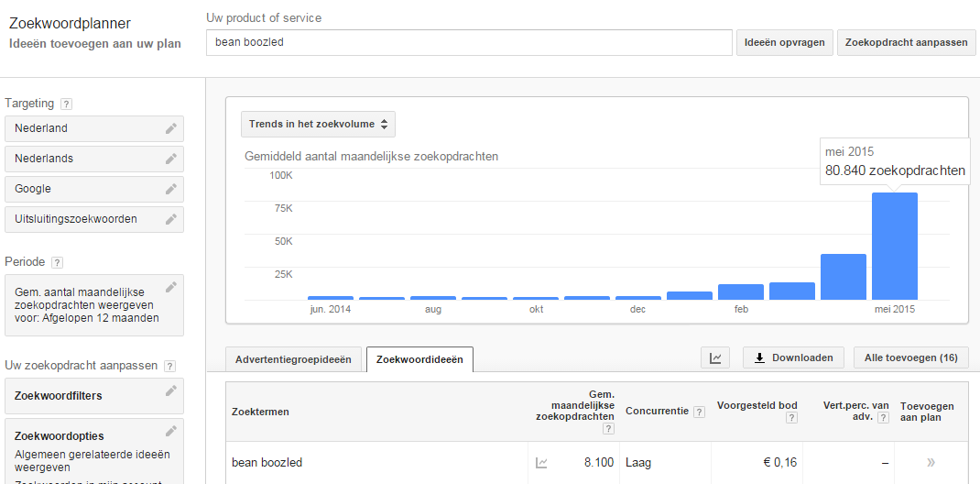
Task: Show trend chart icon for bean boozled row
Action: 541,463
